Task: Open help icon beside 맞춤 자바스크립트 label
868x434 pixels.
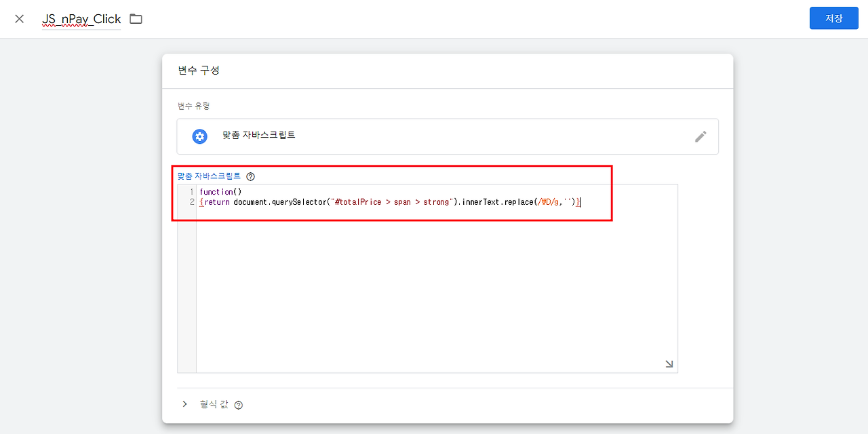Action: click(251, 176)
